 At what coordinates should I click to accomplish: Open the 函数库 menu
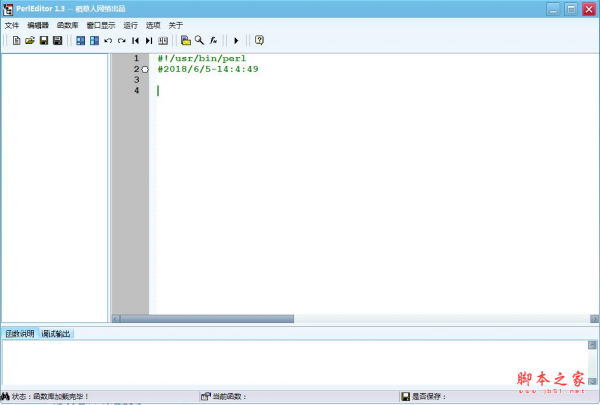pyautogui.click(x=68, y=24)
